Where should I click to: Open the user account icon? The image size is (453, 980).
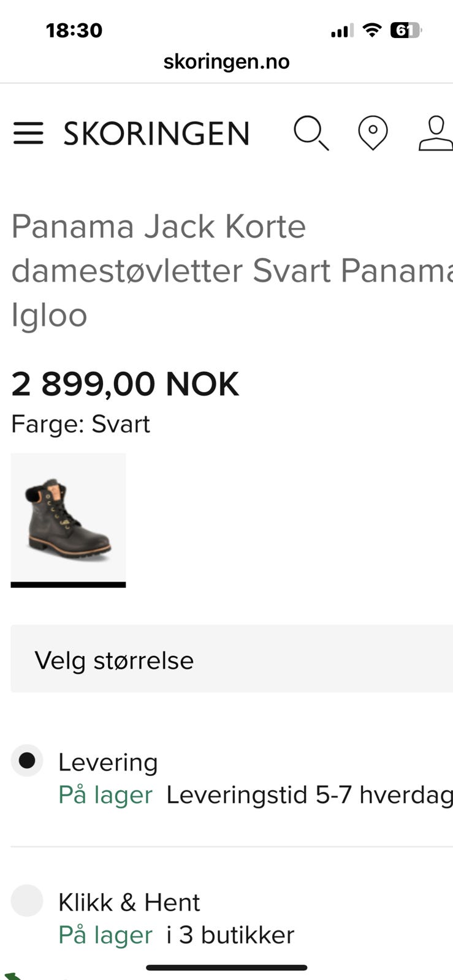click(x=436, y=133)
